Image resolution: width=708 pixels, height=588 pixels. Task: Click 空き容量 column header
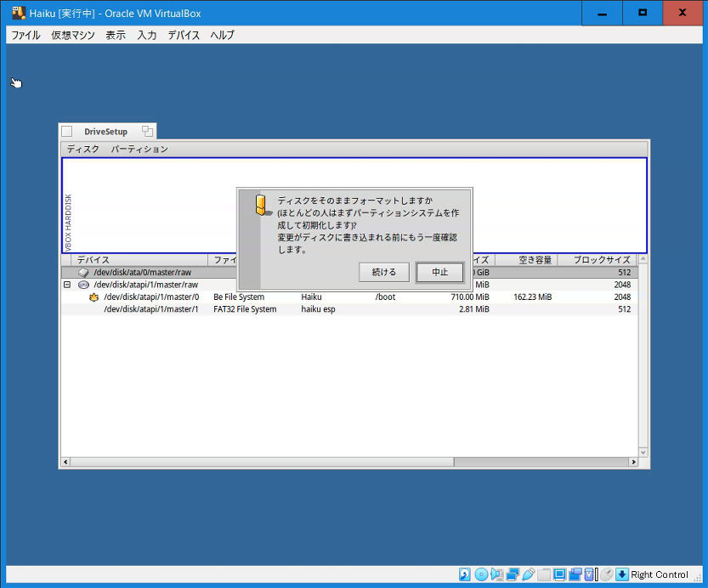526,260
